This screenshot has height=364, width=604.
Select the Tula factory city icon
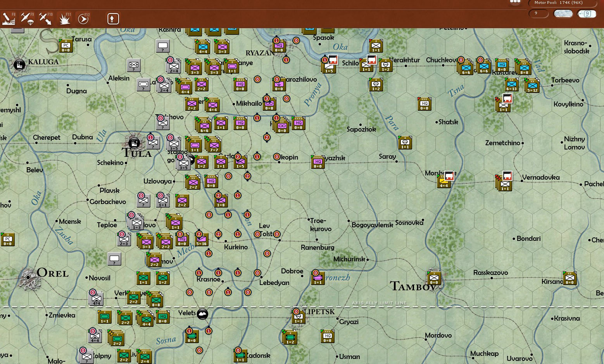coord(134,143)
